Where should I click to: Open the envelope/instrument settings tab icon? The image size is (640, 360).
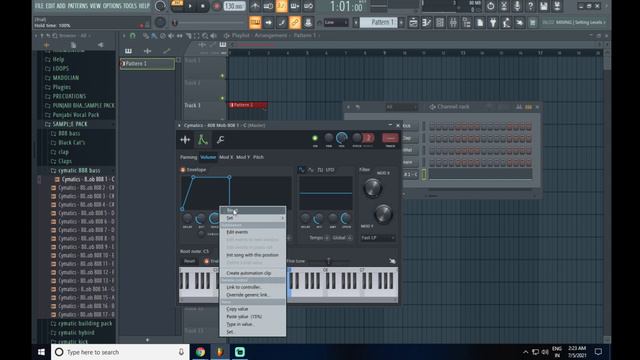[x=202, y=140]
